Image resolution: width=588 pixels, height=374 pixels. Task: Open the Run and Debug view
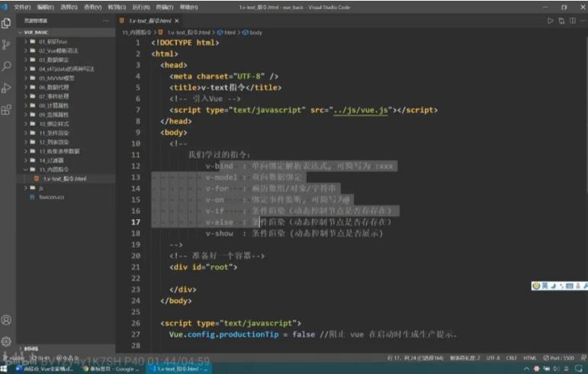pos(6,88)
